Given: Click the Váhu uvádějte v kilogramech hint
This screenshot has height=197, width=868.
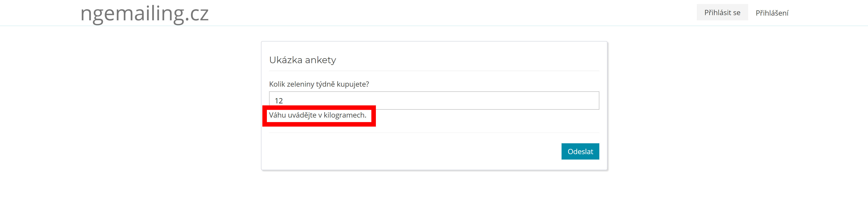Looking at the screenshot, I should pyautogui.click(x=317, y=115).
